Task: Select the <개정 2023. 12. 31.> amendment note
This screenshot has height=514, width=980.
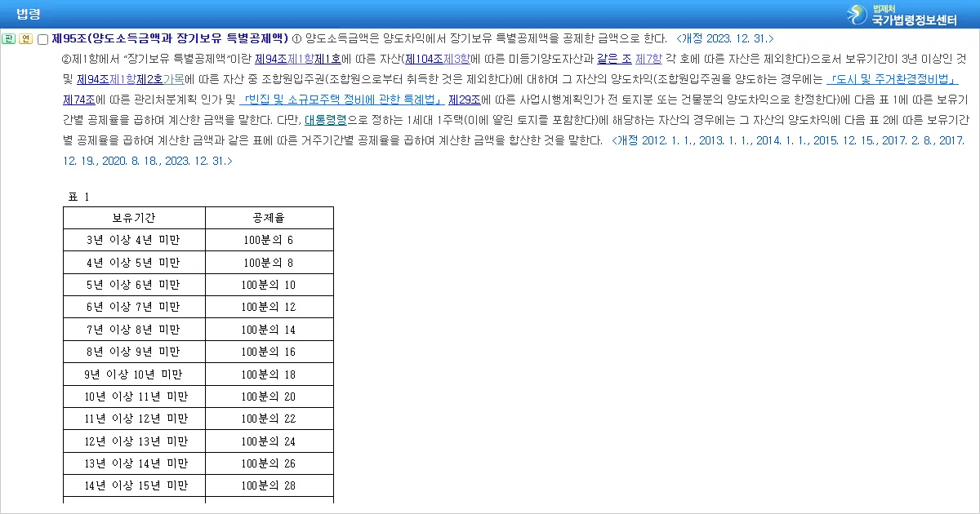Action: click(x=725, y=38)
